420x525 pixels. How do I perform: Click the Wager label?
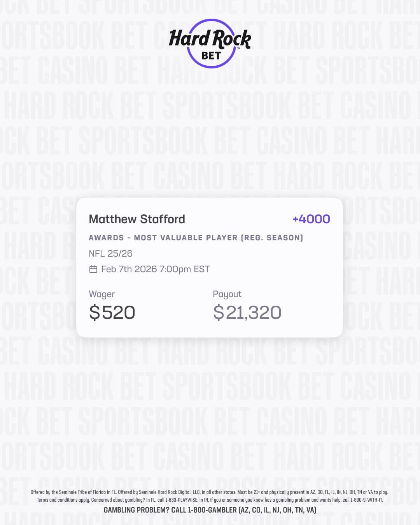point(101,294)
